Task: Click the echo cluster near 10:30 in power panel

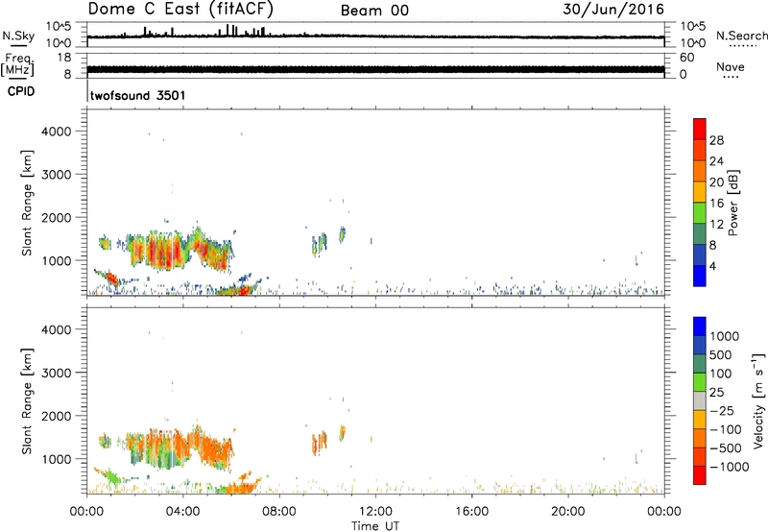Action: tap(342, 234)
